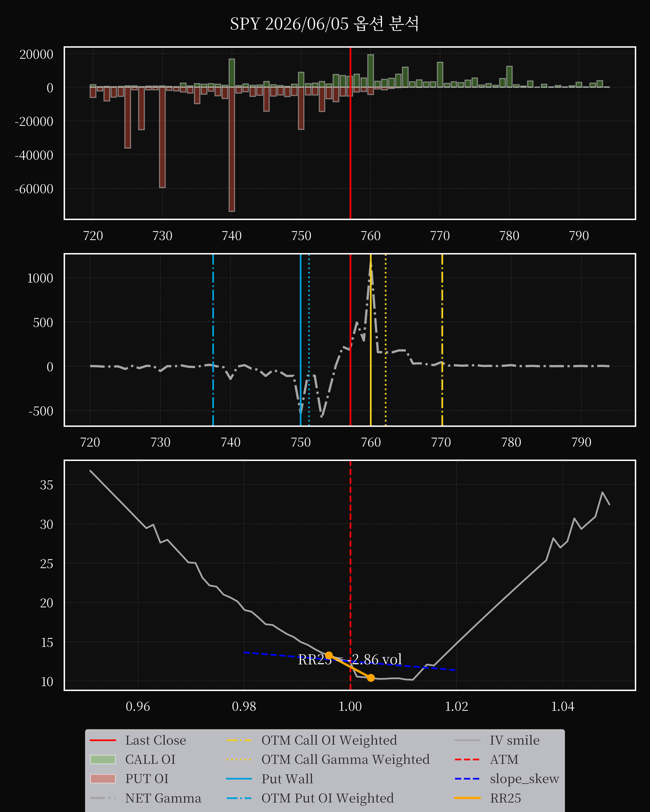The image size is (650, 812).
Task: Click the 'OTM Call Gamma Weighted' legend label
Action: [346, 760]
